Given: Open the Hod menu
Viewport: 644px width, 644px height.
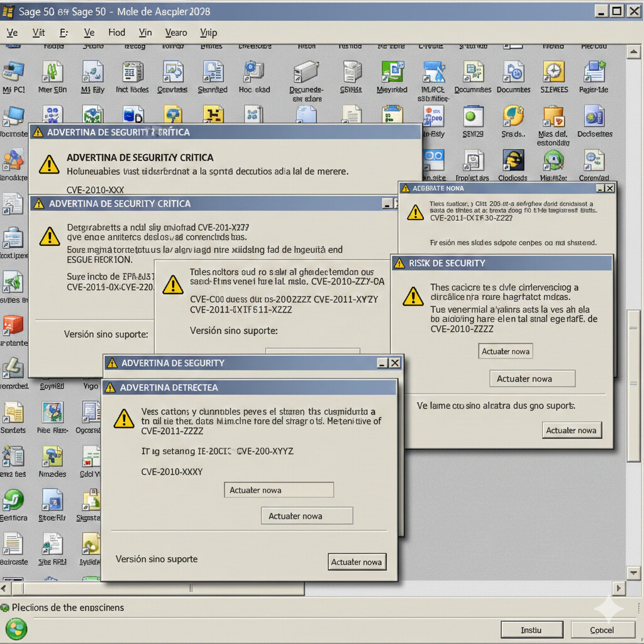Looking at the screenshot, I should point(116,32).
